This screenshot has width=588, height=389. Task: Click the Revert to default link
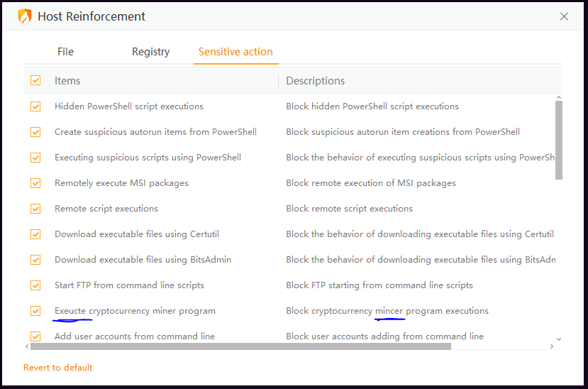58,368
